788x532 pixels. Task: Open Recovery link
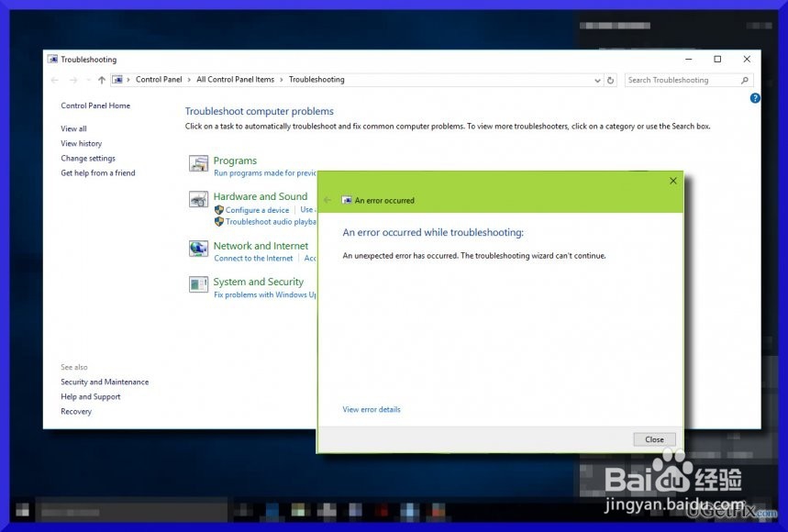[76, 412]
